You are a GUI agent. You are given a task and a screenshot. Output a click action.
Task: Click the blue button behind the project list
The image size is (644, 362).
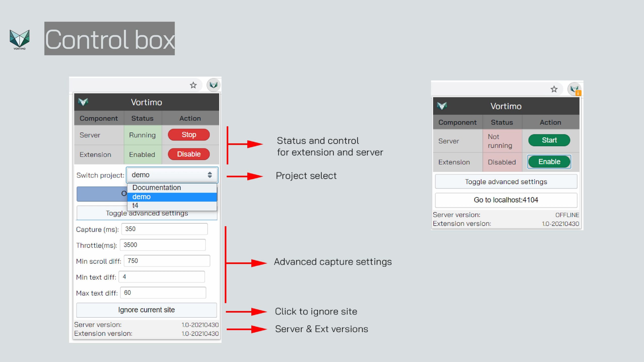102,194
